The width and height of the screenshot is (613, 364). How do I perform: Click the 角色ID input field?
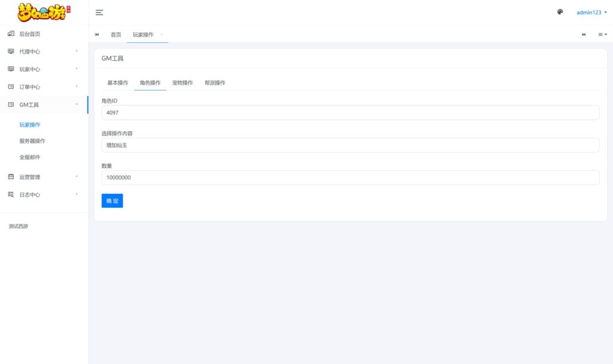[x=350, y=113]
